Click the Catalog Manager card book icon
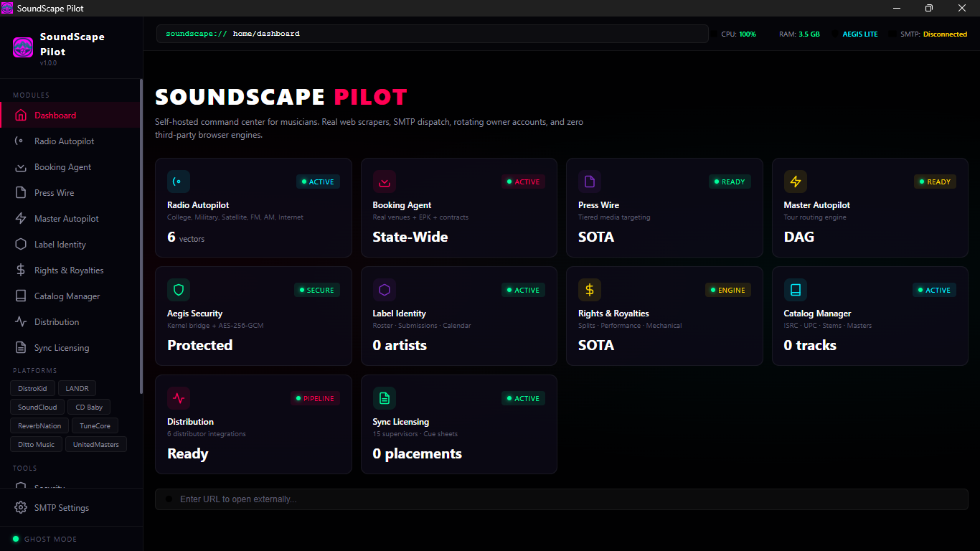980x551 pixels. point(795,290)
